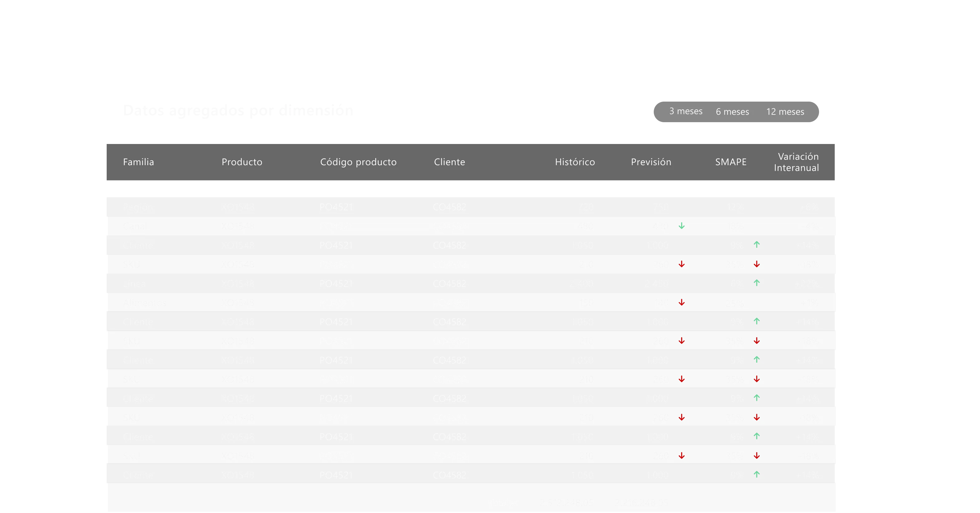Sort by SMAPE column header
980x513 pixels.
tap(730, 162)
